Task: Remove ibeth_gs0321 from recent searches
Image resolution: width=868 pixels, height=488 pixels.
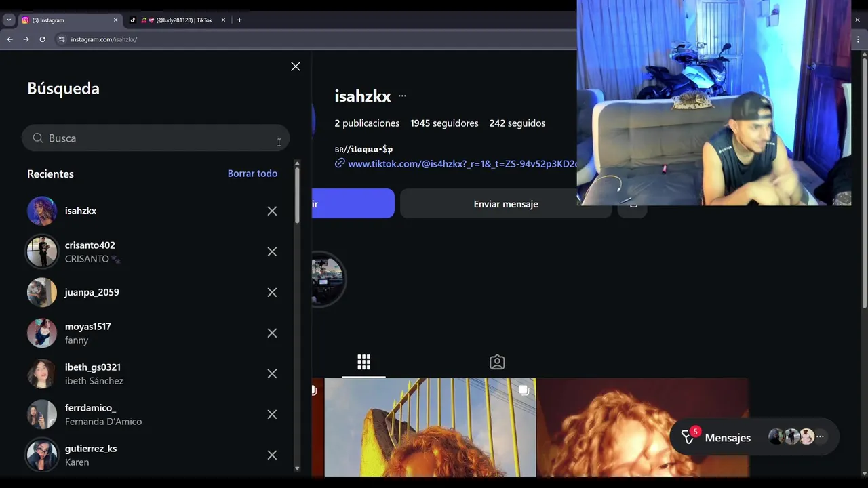Action: coord(272,373)
